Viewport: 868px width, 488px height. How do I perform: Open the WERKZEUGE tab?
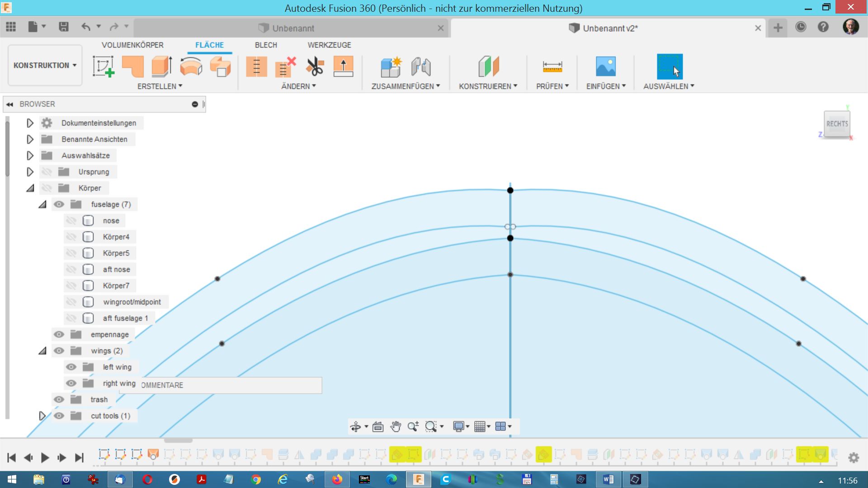[329, 45]
